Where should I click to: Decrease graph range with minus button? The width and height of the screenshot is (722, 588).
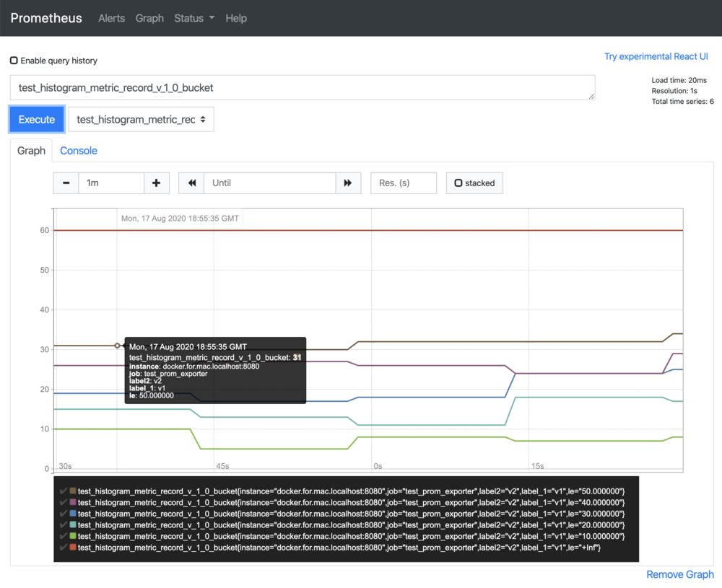(x=66, y=183)
